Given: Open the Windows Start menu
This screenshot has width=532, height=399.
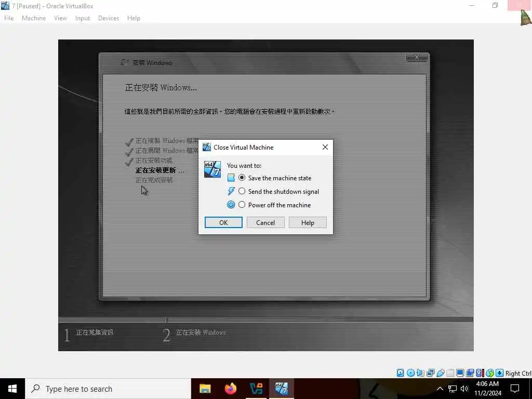Looking at the screenshot, I should coord(12,389).
